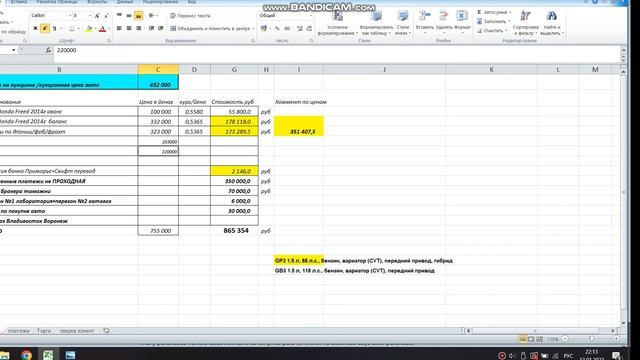This screenshot has width=640, height=360.
Task: Open the cell borders dropdown arrow
Action: (x=79, y=29)
